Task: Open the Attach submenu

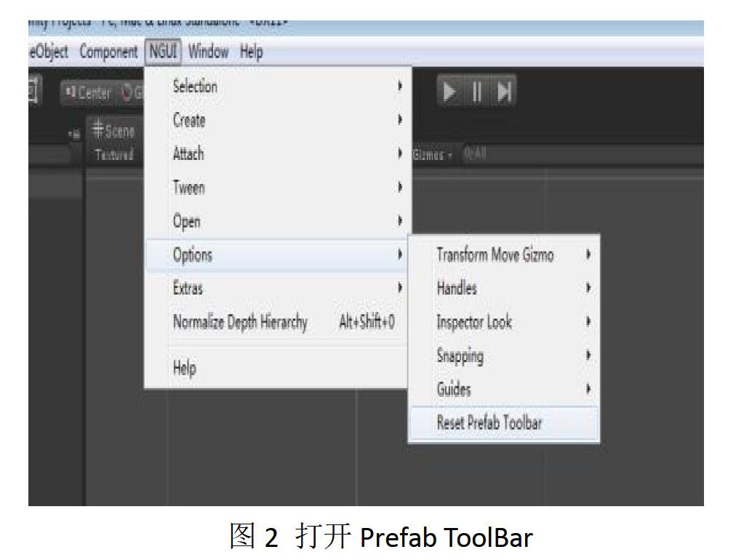Action: [x=278, y=153]
